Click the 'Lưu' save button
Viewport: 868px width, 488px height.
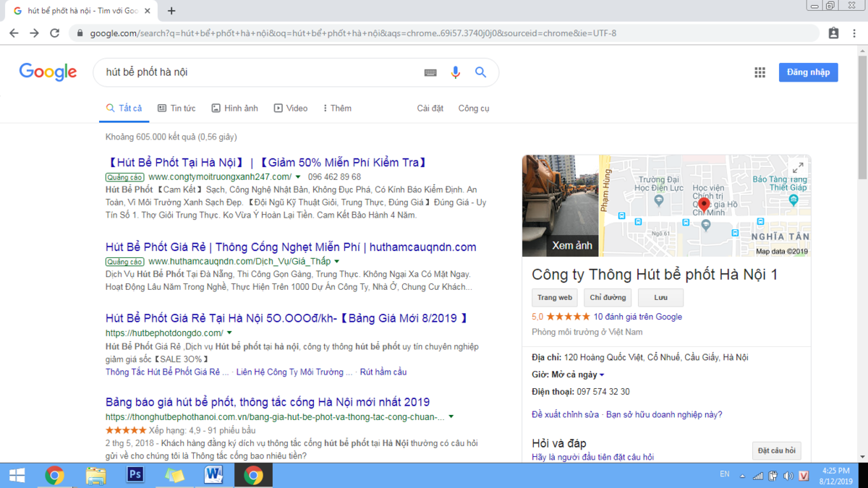coord(660,298)
